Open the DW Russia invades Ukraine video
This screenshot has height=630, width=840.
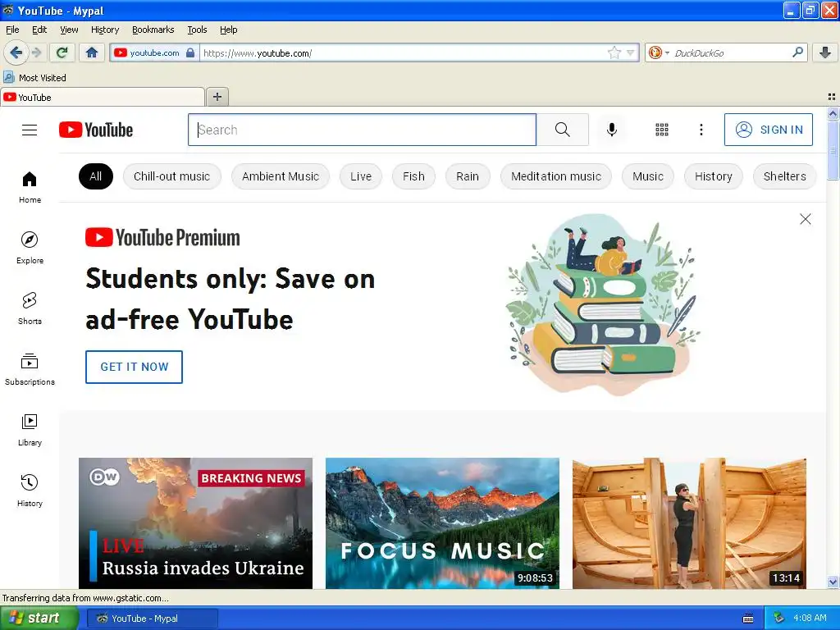coord(195,523)
